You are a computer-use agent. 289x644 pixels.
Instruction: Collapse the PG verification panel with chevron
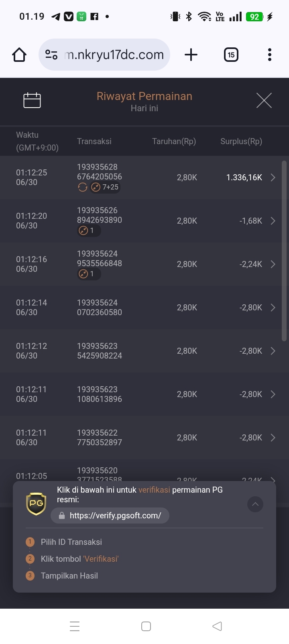click(x=255, y=504)
